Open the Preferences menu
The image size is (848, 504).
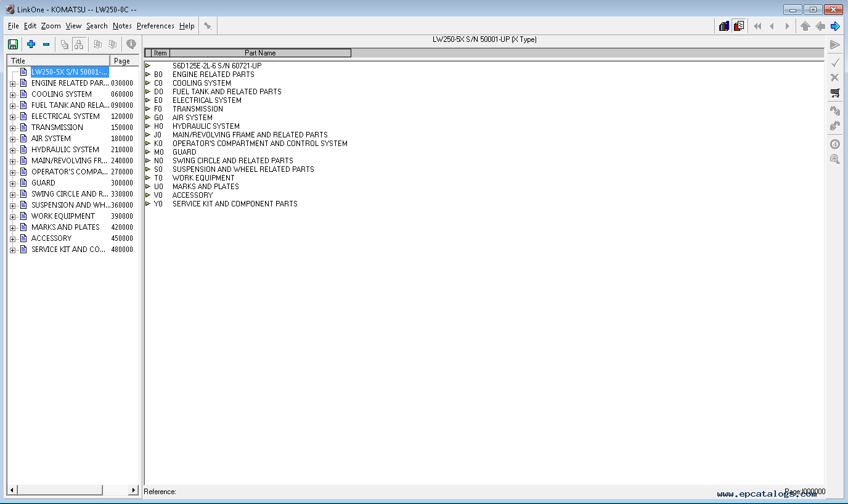[x=155, y=26]
